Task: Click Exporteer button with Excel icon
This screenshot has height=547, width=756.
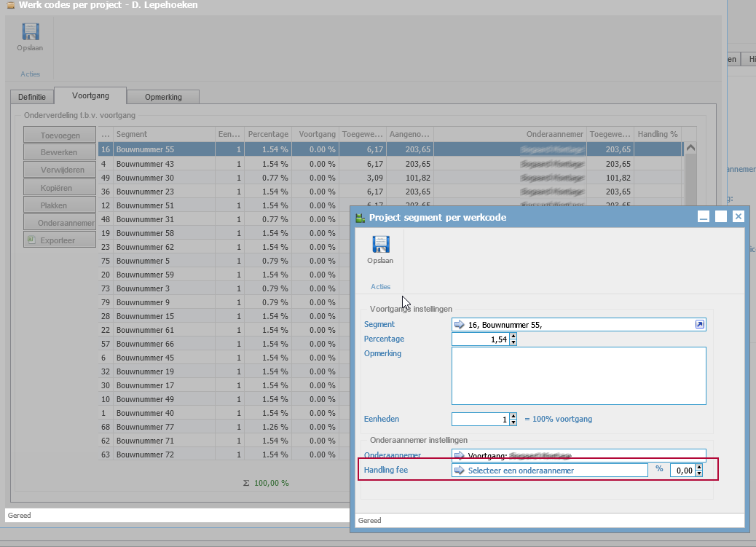Action: click(60, 240)
